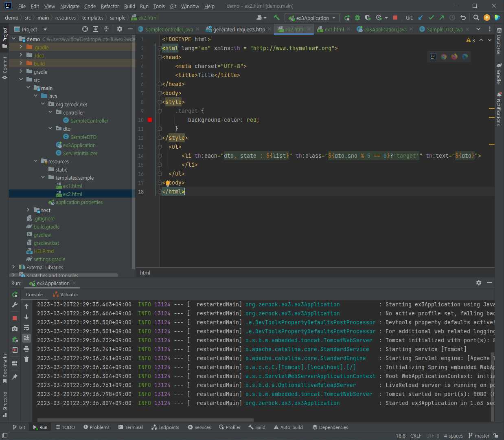Screen dimensions: 504x440
Task: Click the console horizontal scrollbar
Action: click(x=145, y=420)
